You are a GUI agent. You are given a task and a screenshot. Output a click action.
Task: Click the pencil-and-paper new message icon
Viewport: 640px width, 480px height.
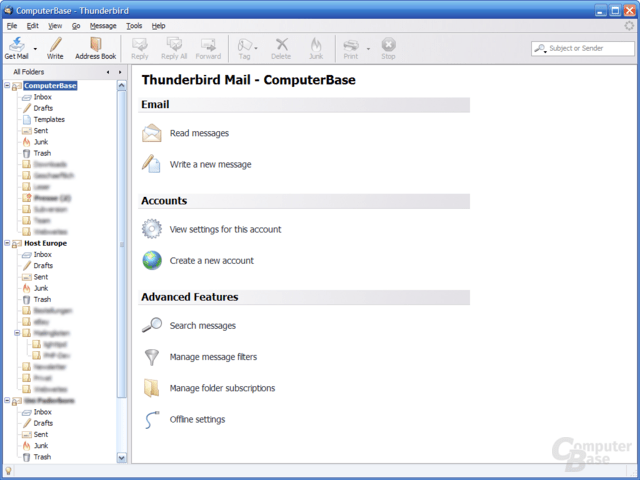(151, 164)
